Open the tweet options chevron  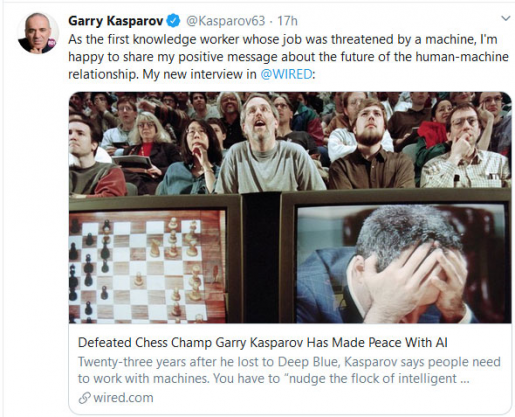[x=506, y=18]
